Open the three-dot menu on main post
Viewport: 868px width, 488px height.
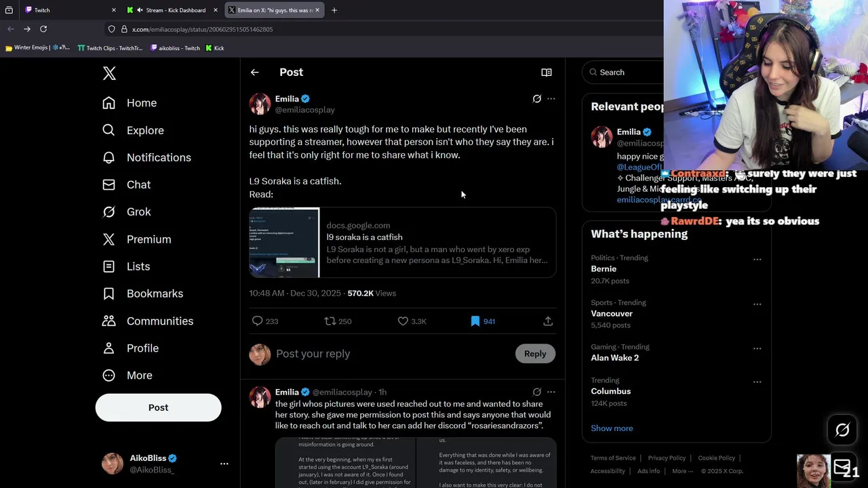551,99
